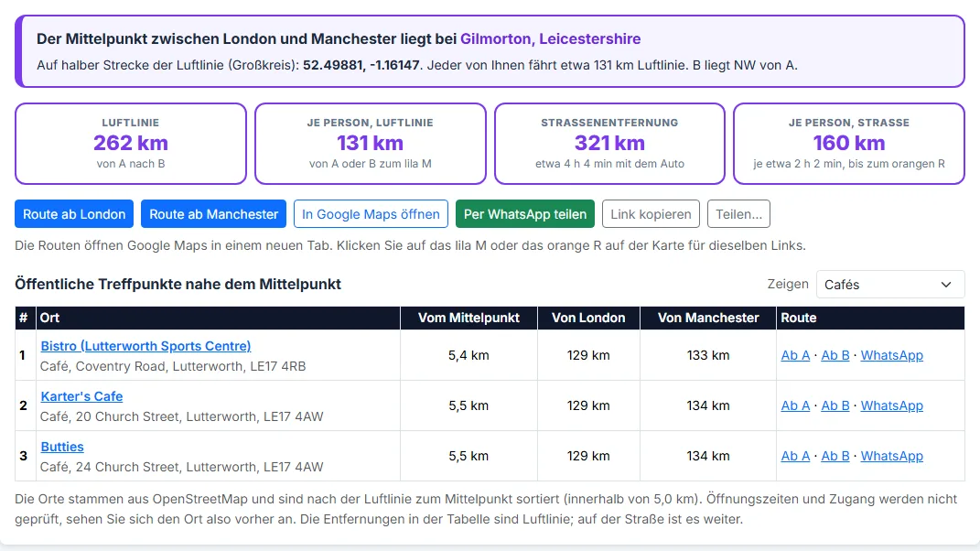Screen dimensions: 980x551
Task: Click WhatsApp link for Karter's Cafe
Action: point(892,405)
